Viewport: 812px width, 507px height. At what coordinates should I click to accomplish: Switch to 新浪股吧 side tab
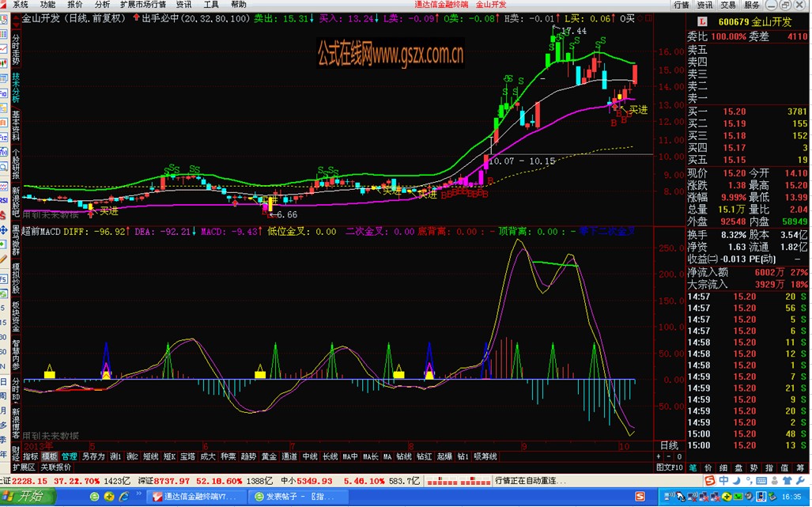click(x=16, y=202)
